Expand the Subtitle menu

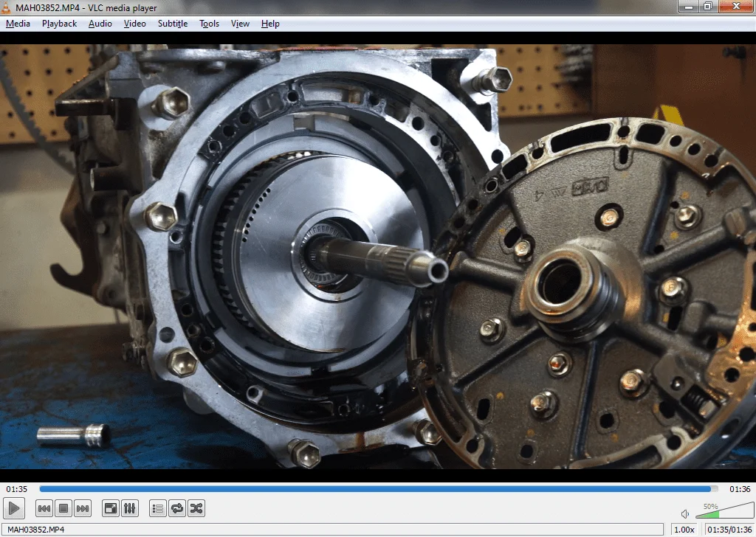(x=172, y=24)
